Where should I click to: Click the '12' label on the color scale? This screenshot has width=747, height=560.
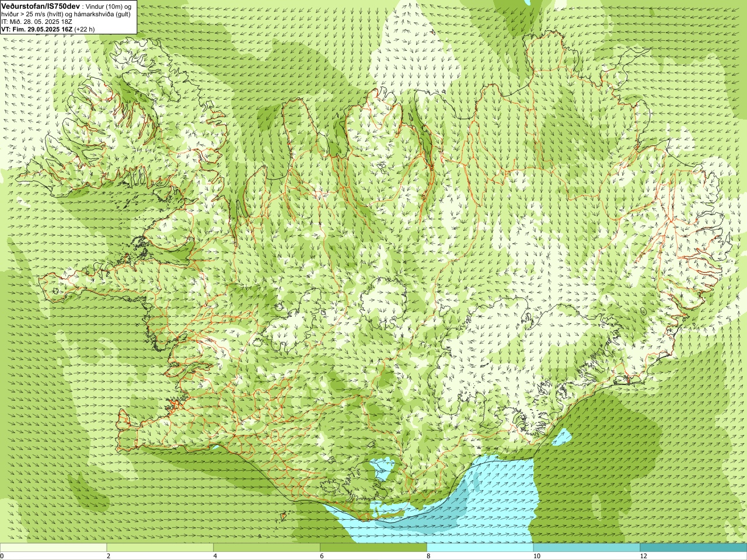tap(643, 556)
